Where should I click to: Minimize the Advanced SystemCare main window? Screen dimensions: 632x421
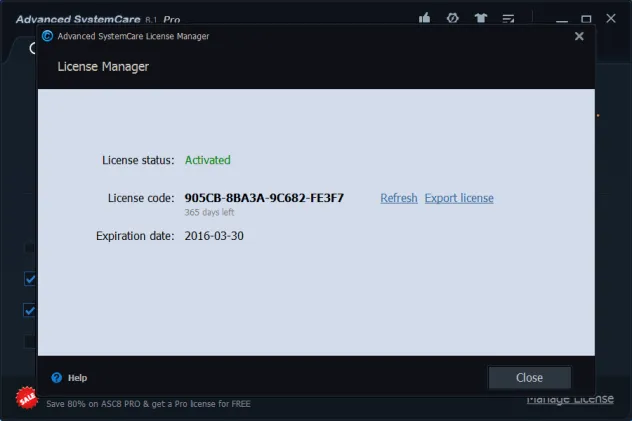[561, 19]
